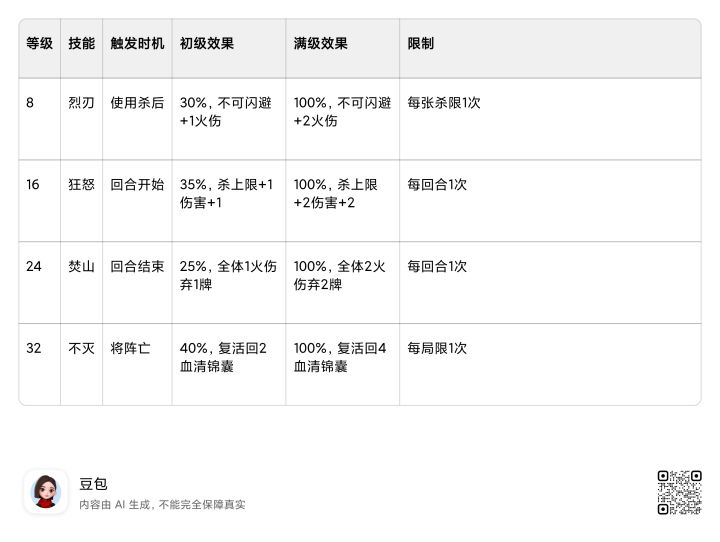
Task: Click the AI-generated content disclaimer text
Action: [162, 505]
